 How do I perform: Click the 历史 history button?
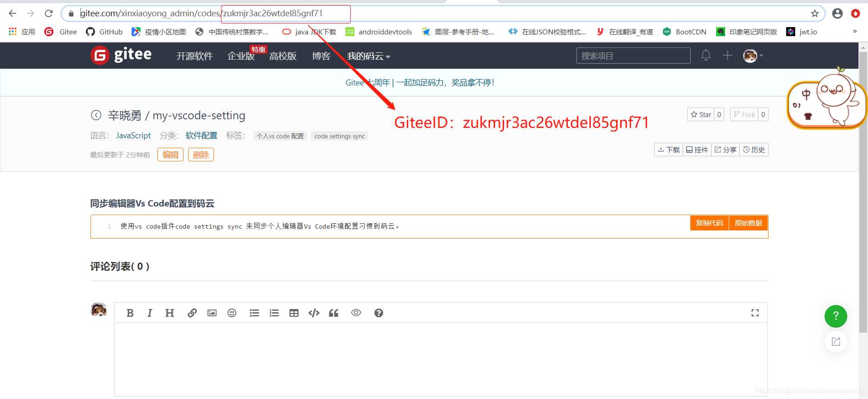point(754,150)
